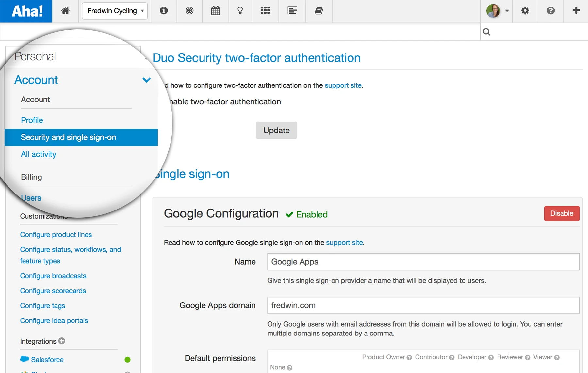Click the Developer help icon

click(491, 358)
